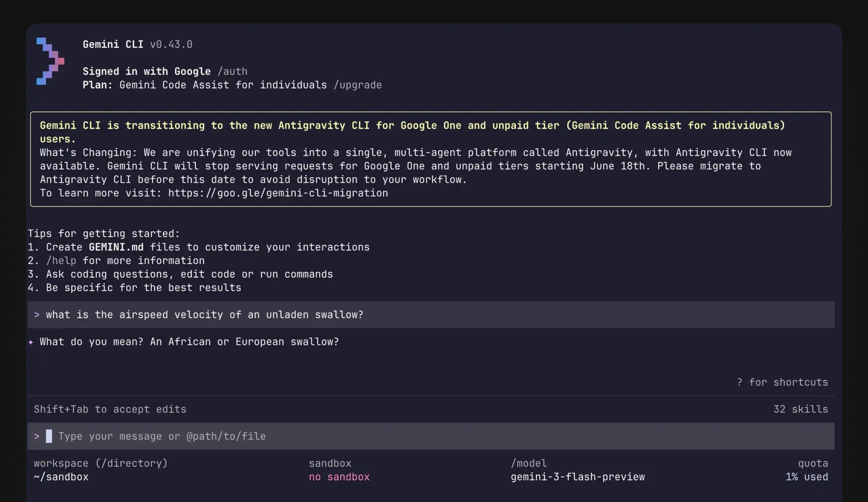Click the /upgrade command text
868x502 pixels.
[357, 85]
